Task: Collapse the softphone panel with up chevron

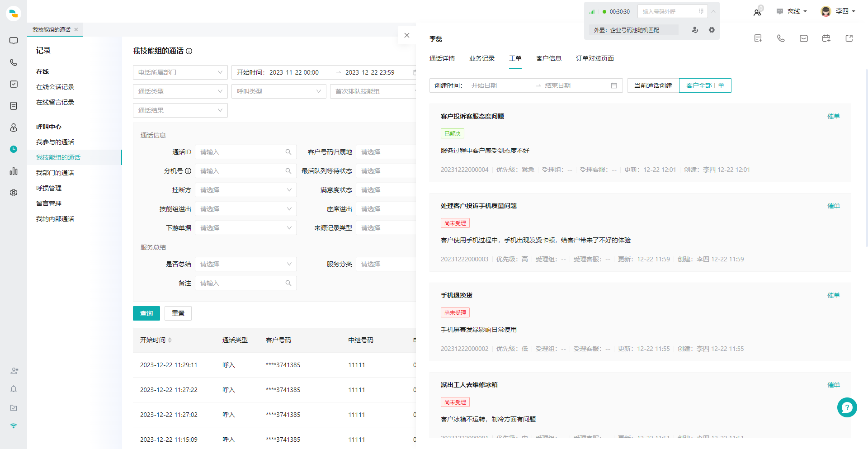Action: click(713, 11)
